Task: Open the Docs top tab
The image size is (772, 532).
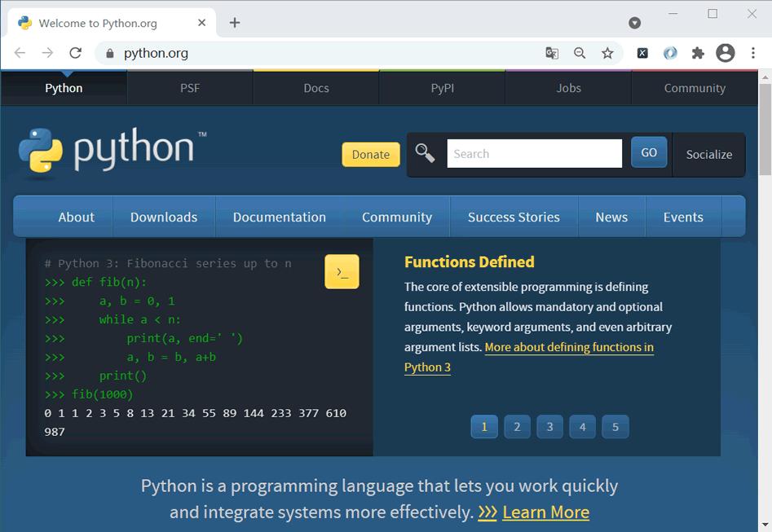Action: point(316,88)
